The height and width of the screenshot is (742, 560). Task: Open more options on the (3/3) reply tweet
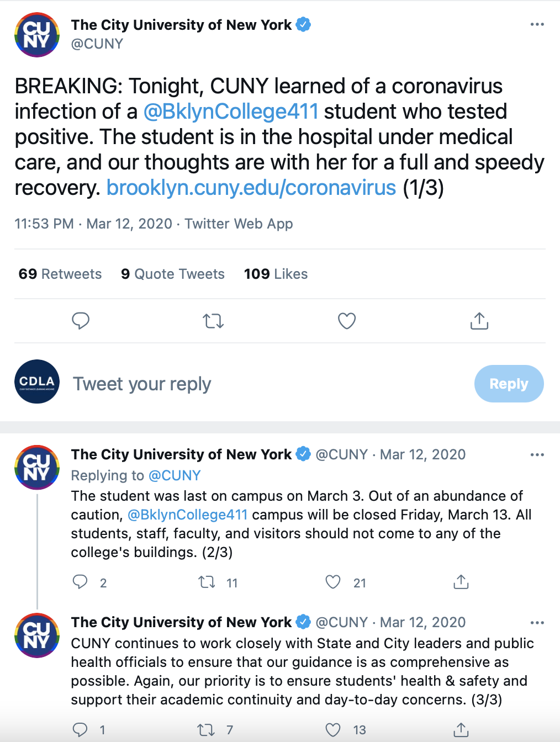[537, 623]
